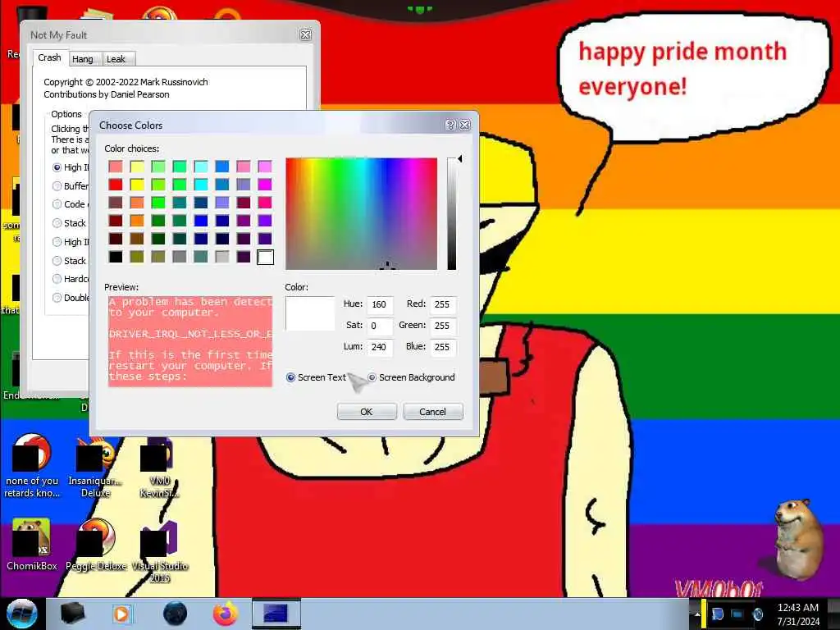Switch to the Crash tab
Screen dimensions: 840x630
pos(49,57)
